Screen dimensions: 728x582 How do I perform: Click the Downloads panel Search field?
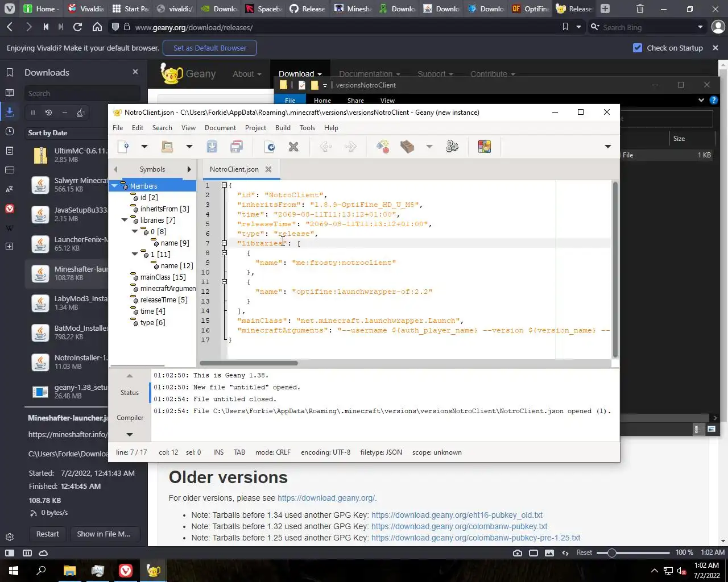pyautogui.click(x=82, y=93)
